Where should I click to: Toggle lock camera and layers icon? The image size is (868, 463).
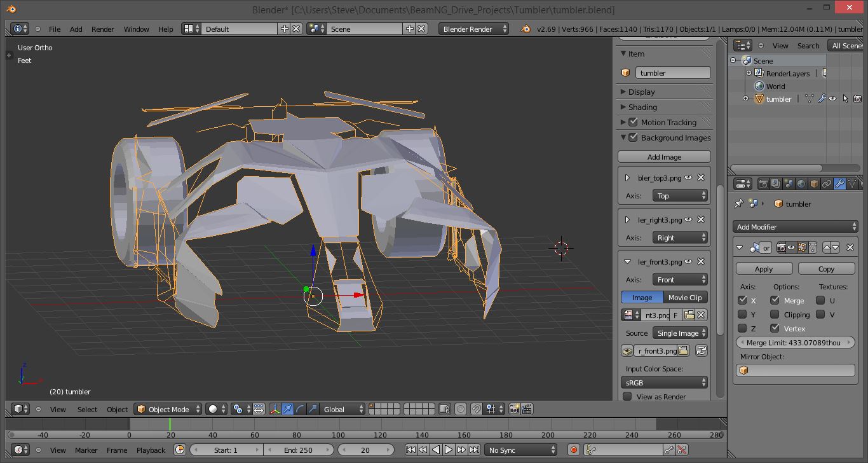[445, 409]
